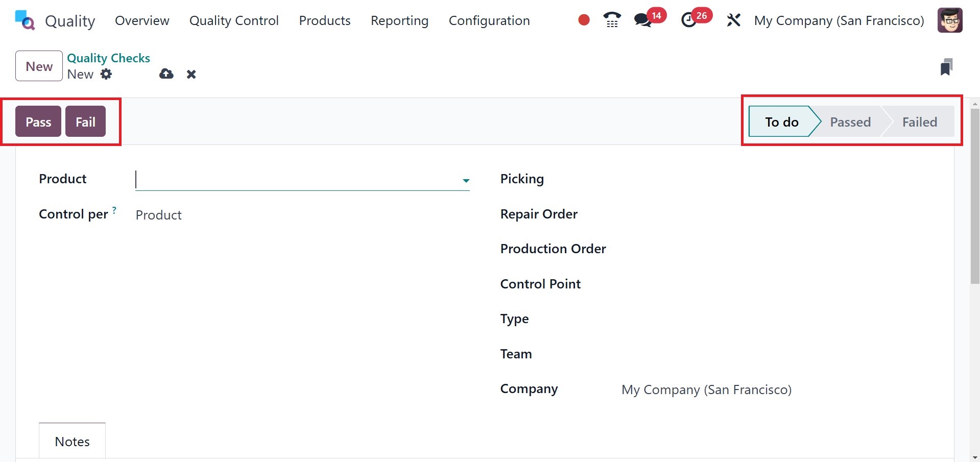The image size is (980, 462).
Task: Save record using cloud upload icon
Action: coord(166,74)
